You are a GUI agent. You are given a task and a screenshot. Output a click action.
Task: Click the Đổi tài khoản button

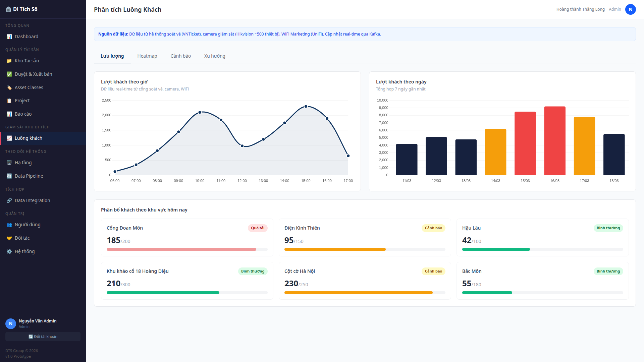pyautogui.click(x=43, y=337)
